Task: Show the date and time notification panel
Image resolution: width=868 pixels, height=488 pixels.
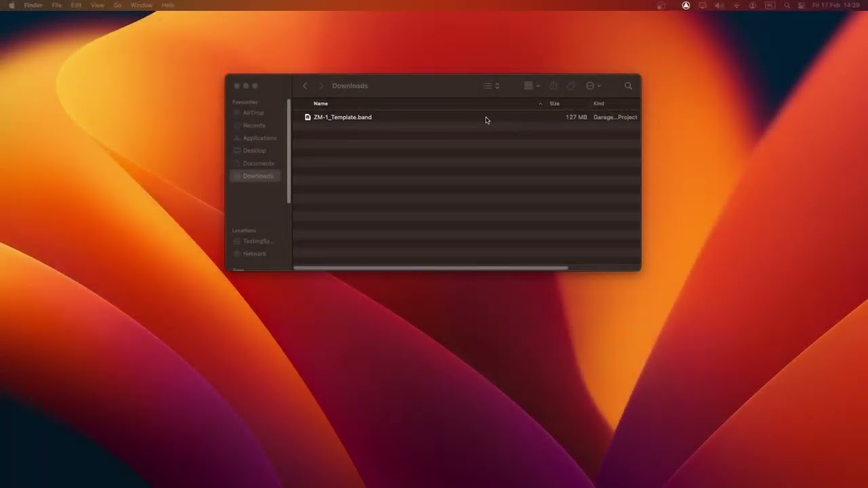Action: tap(835, 5)
